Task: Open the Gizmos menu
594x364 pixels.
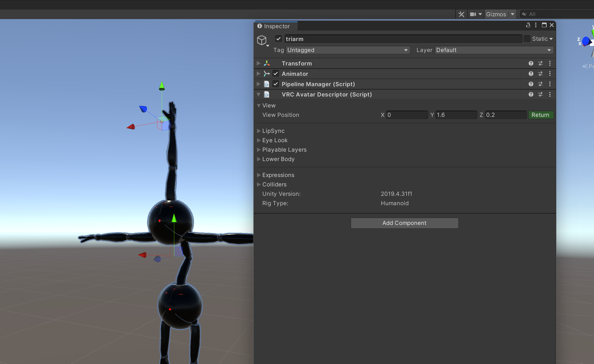Action: click(496, 14)
